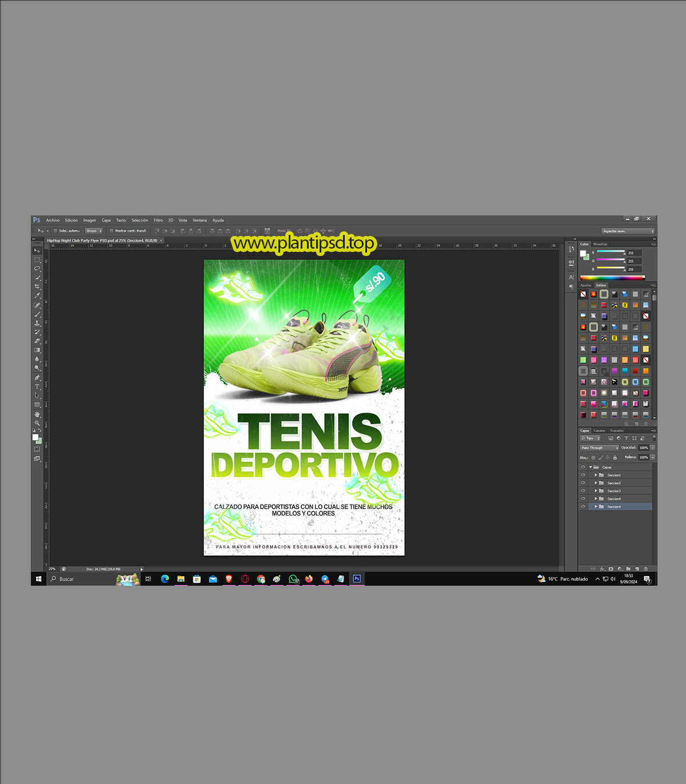The height and width of the screenshot is (784, 686).
Task: Collapse the Capas group
Action: (x=591, y=467)
